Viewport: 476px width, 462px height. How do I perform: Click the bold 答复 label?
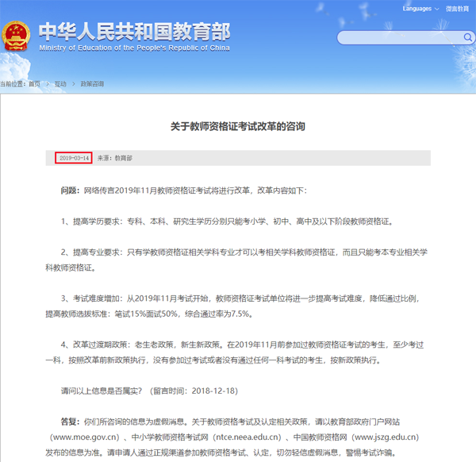(x=70, y=422)
